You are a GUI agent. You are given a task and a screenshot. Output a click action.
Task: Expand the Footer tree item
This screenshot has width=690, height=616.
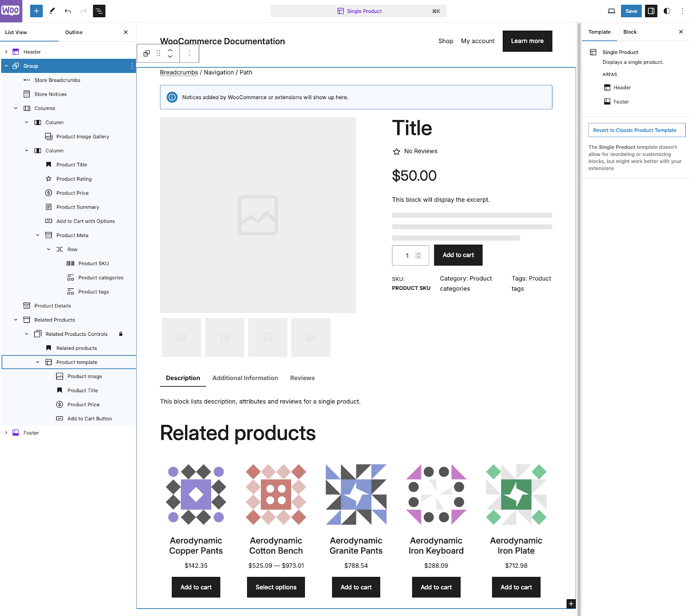click(x=6, y=432)
